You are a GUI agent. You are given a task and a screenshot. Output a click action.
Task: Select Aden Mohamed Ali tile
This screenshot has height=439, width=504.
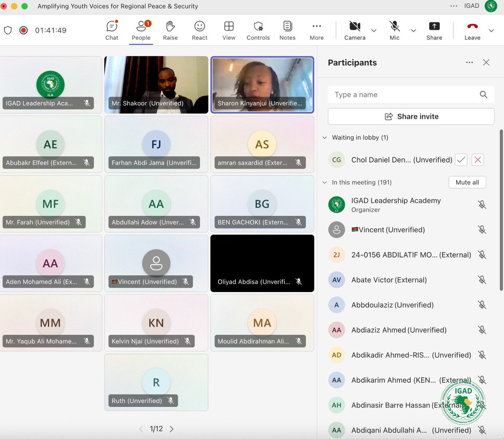[50, 264]
